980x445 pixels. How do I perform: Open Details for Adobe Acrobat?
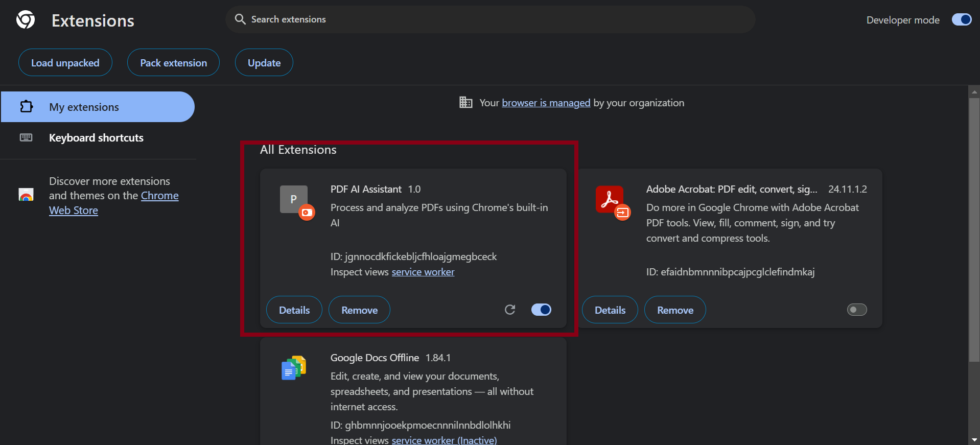pos(610,310)
